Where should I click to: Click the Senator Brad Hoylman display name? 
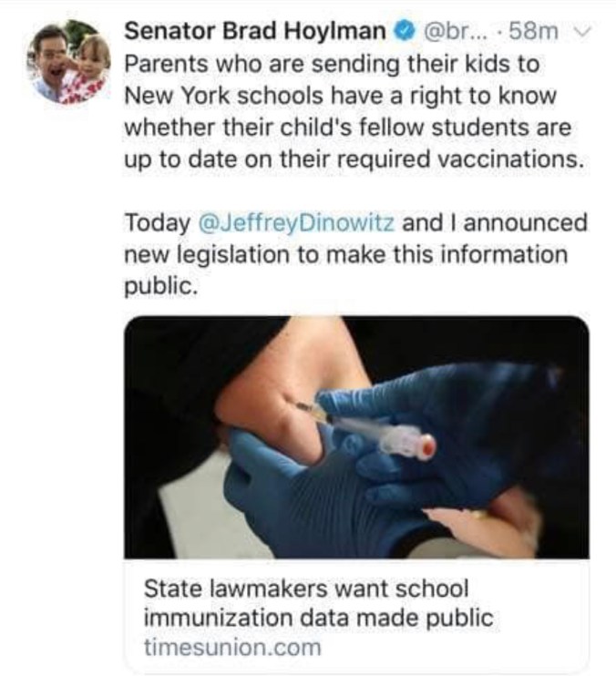(254, 32)
